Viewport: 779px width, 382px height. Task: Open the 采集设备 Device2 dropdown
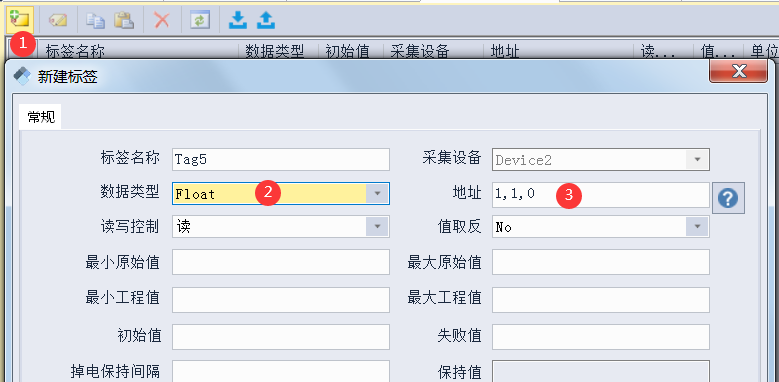pyautogui.click(x=697, y=159)
